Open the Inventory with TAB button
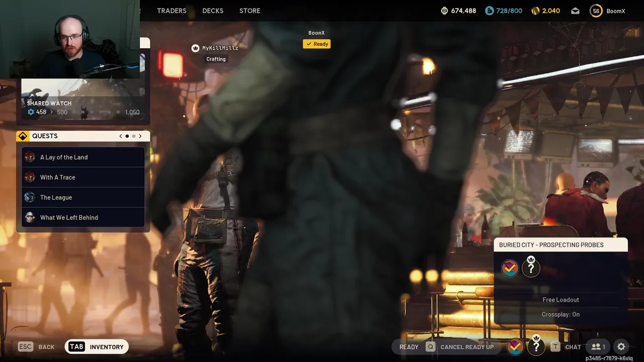 tap(97, 346)
